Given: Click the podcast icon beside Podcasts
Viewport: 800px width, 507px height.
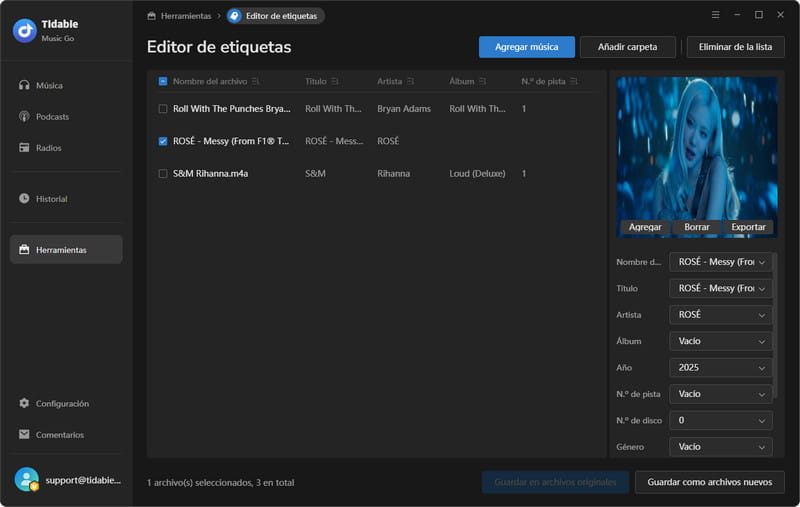Looking at the screenshot, I should pyautogui.click(x=24, y=116).
